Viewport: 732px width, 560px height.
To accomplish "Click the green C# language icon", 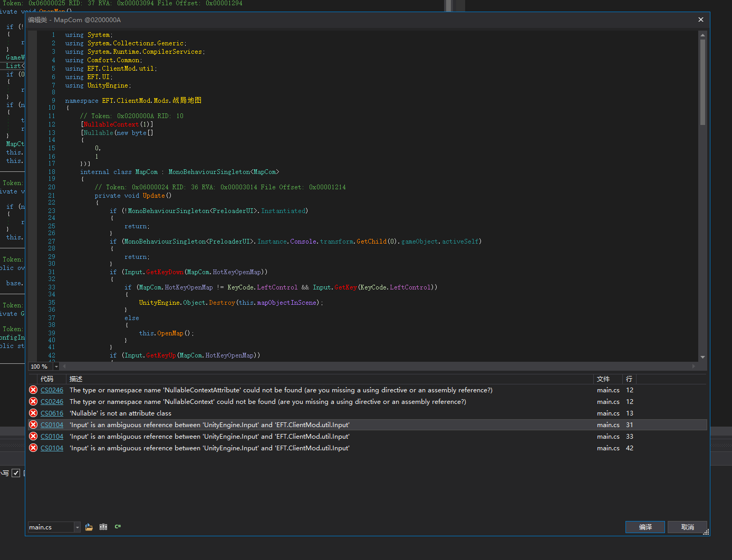I will (118, 527).
